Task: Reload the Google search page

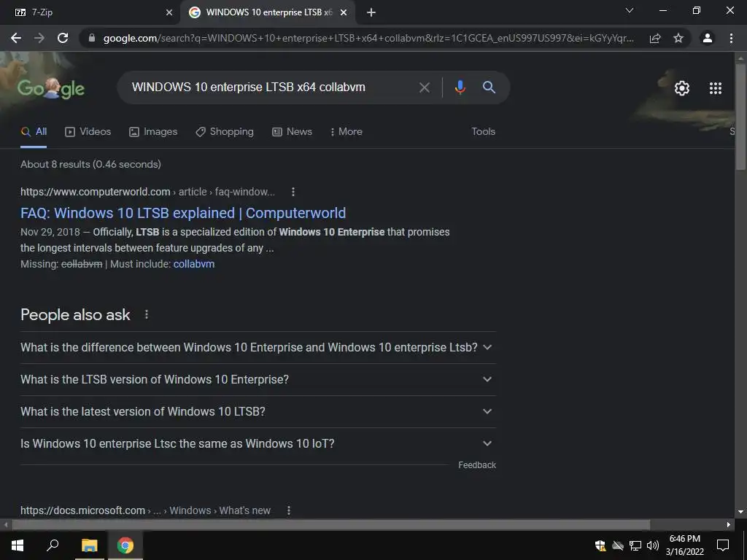Action: pyautogui.click(x=63, y=38)
